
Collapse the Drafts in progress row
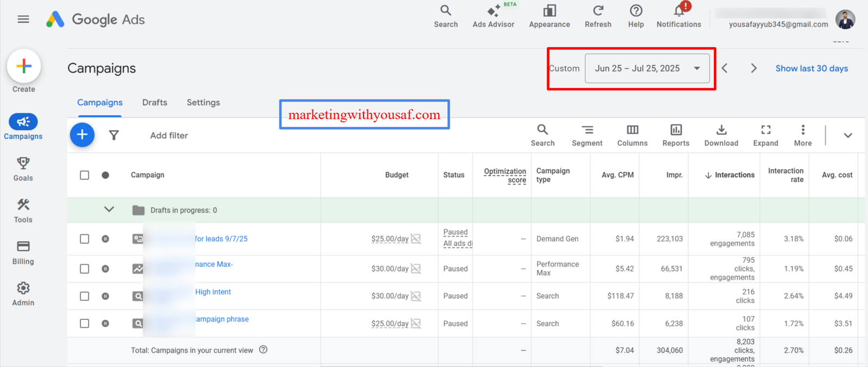[x=109, y=210]
